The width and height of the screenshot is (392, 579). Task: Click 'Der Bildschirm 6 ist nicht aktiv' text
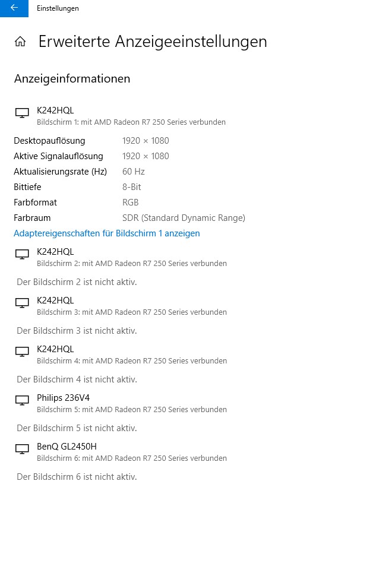77,477
